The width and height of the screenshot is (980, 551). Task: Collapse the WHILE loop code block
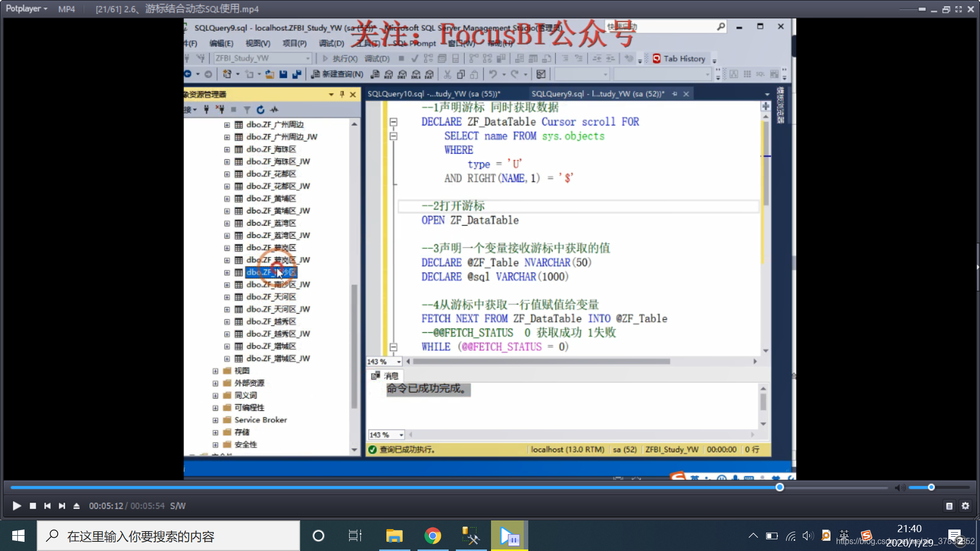(x=394, y=347)
